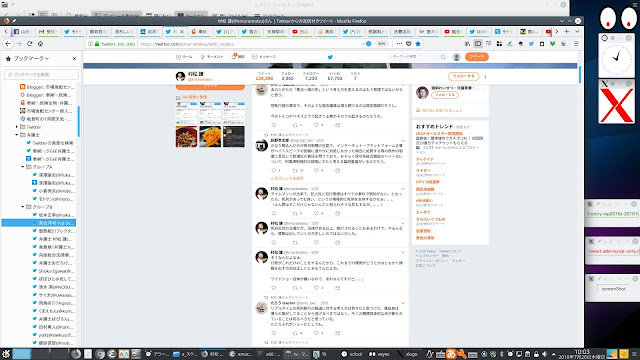The width and height of the screenshot is (640, 360).
Task: Switch to the first YouTube tab
Action: (x=301, y=31)
